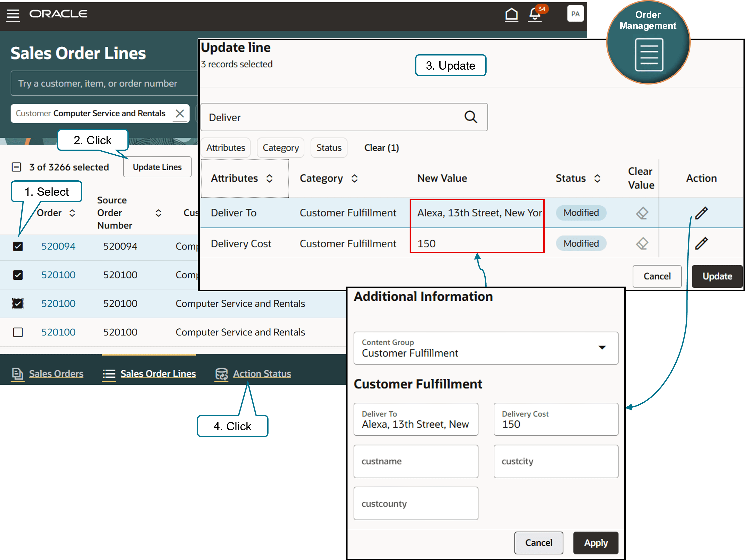Expand the Content Group dropdown
Screen dimensions: 745x560
coord(602,348)
